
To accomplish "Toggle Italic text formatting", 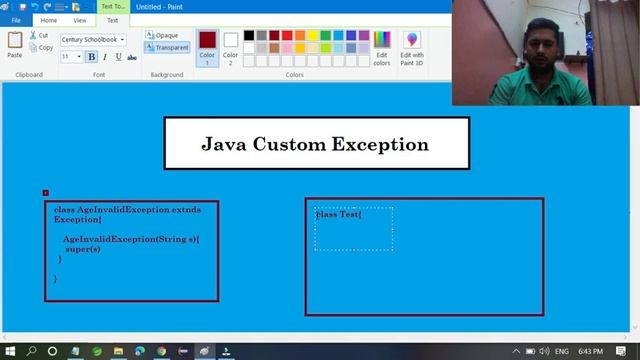I will click(105, 57).
